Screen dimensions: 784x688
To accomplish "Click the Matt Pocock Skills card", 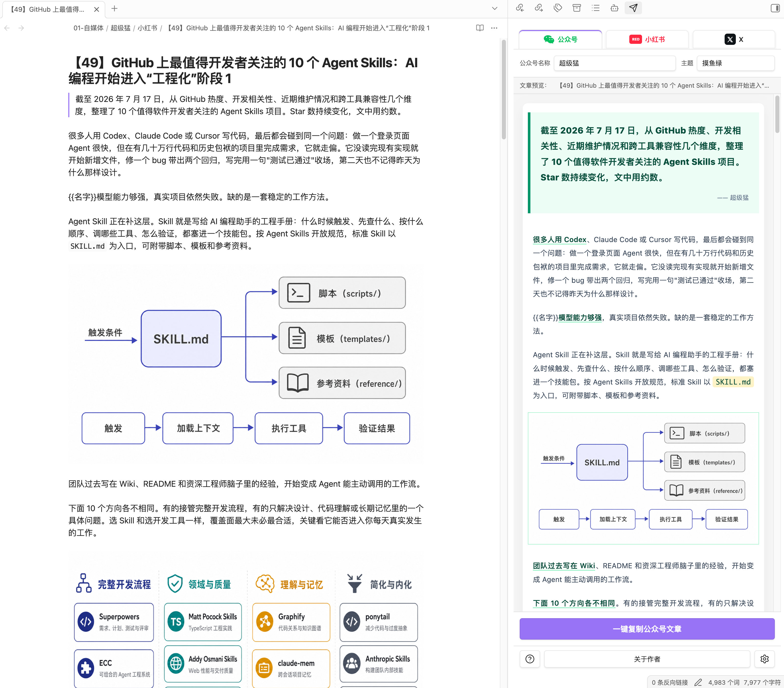I will [x=203, y=622].
